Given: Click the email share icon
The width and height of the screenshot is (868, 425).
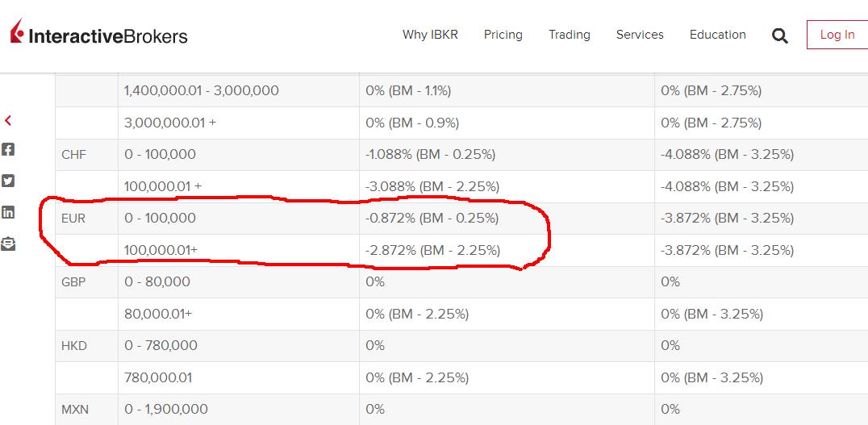Looking at the screenshot, I should pos(8,244).
